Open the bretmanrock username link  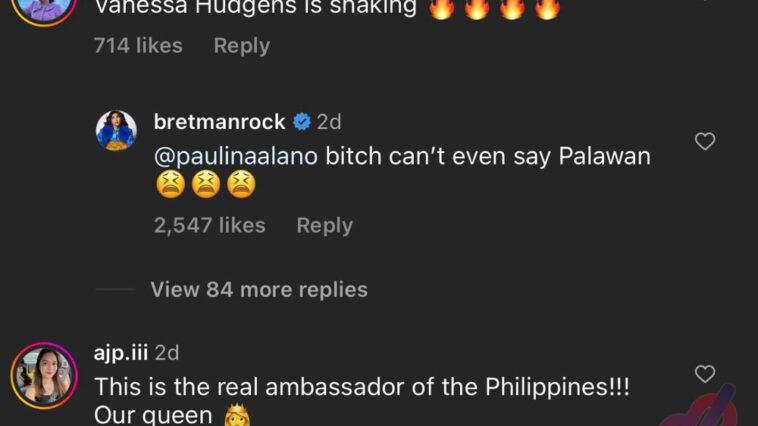pyautogui.click(x=219, y=122)
